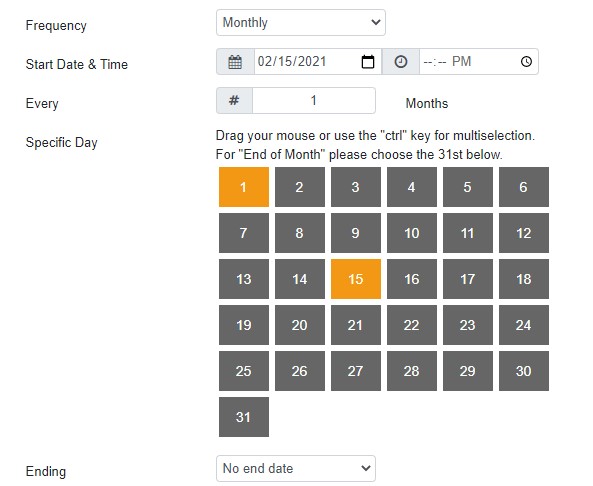Deselect day 1 in the day grid
This screenshot has width=593, height=486.
point(244,187)
